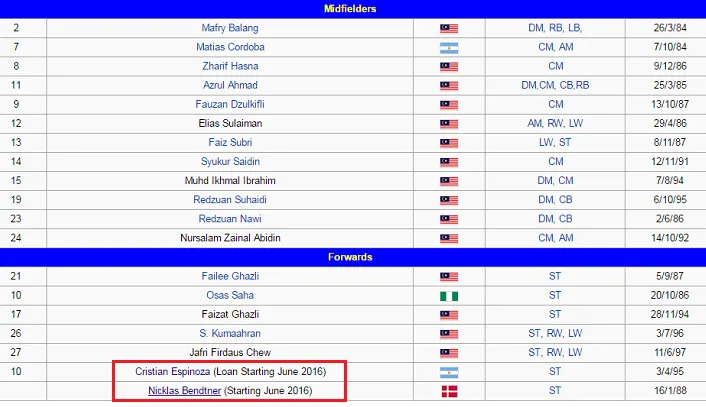Open the Nicklas Bendtner player link
This screenshot has width=706, height=407.
[184, 390]
